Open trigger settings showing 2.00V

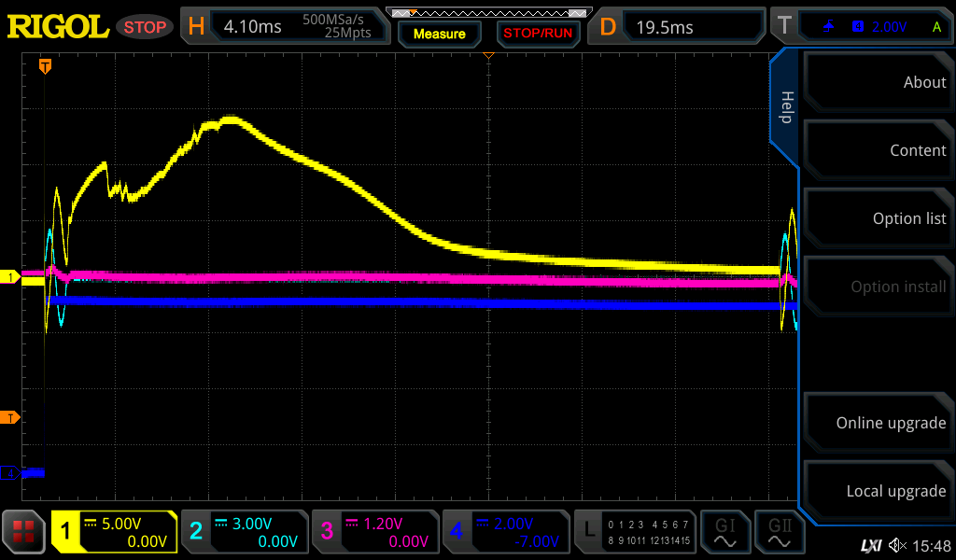point(862,27)
